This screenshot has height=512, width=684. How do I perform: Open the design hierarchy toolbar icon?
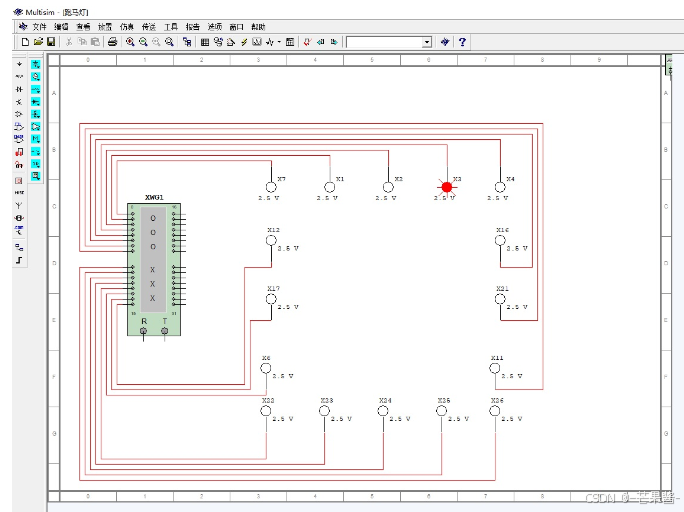tap(187, 42)
